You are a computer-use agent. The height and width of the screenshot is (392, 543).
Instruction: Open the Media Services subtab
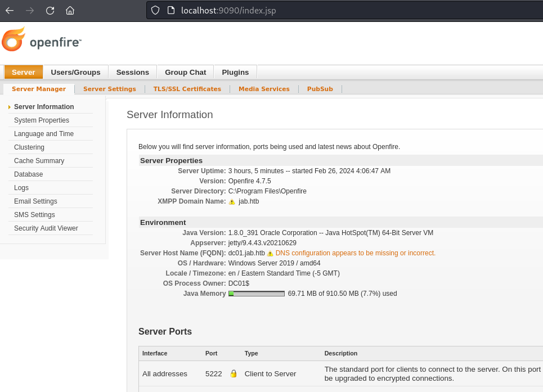pos(264,89)
